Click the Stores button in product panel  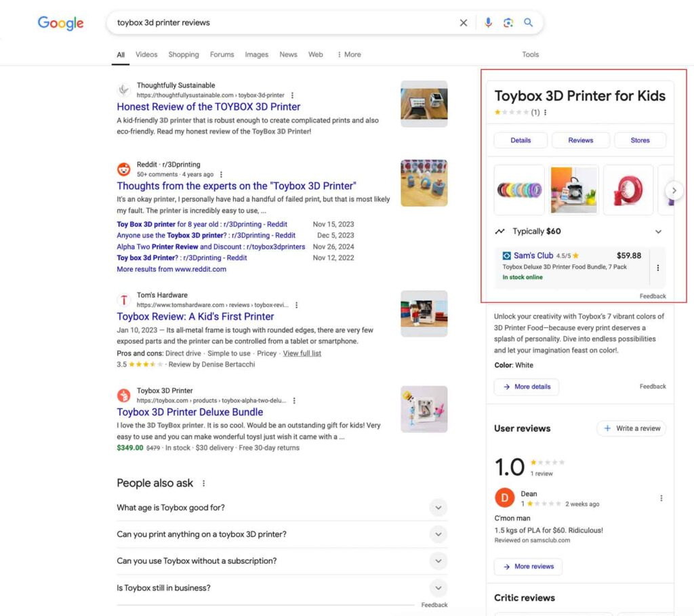(640, 140)
